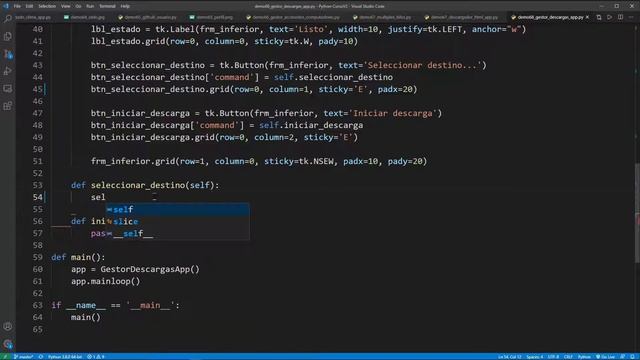Click line number 59 in the gutter
Viewport: 640px width, 360px height.
(38, 257)
